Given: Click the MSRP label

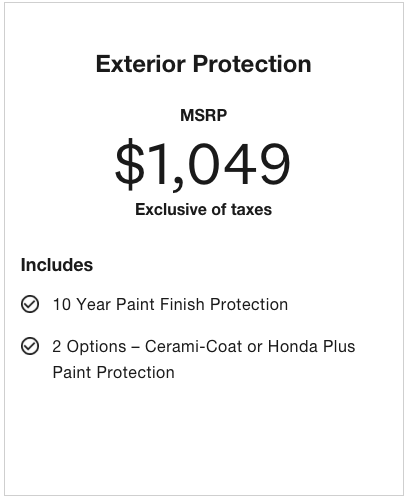Looking at the screenshot, I should point(204,115).
